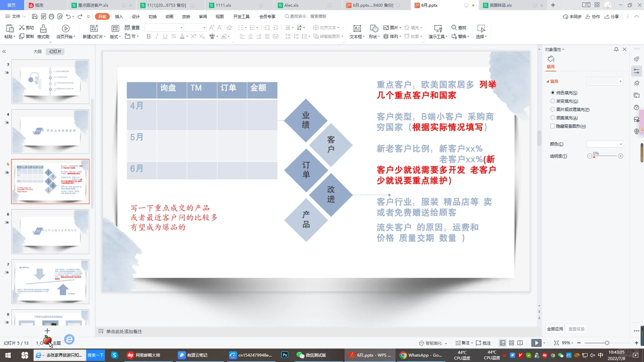644x362 pixels.
Task: Start slideshow from current slide (当页开始)
Action: pos(65,29)
